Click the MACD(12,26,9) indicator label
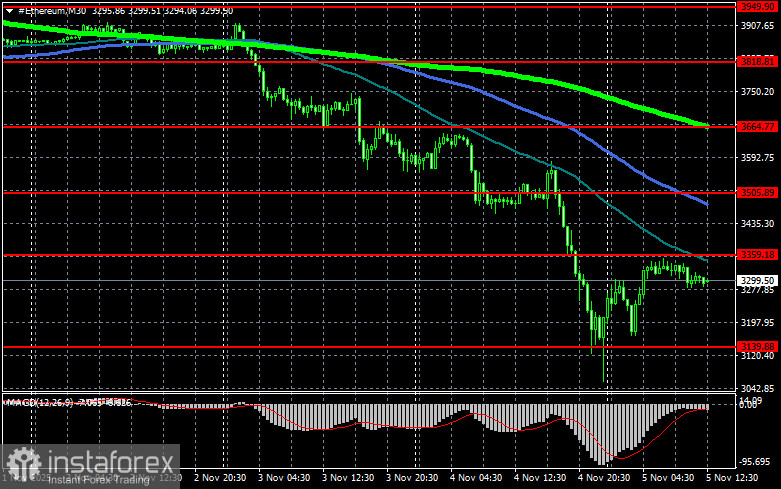Image resolution: width=781 pixels, height=489 pixels. pyautogui.click(x=39, y=402)
